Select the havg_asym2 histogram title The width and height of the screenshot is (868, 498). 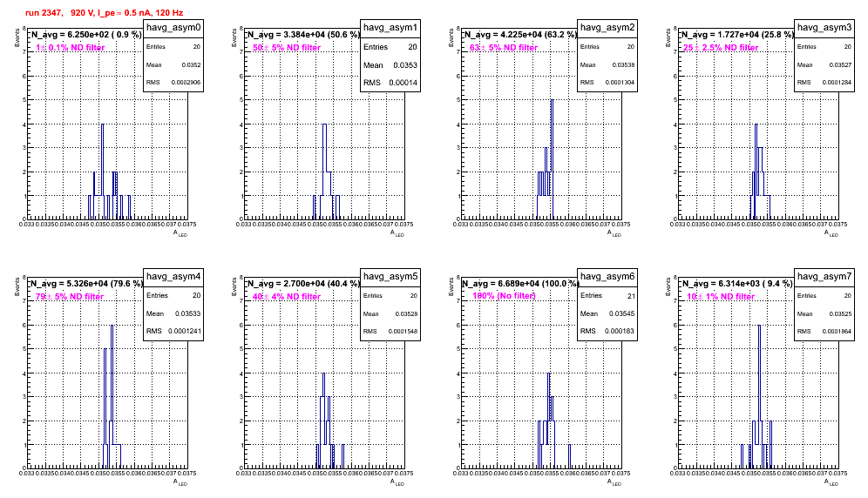tap(607, 28)
